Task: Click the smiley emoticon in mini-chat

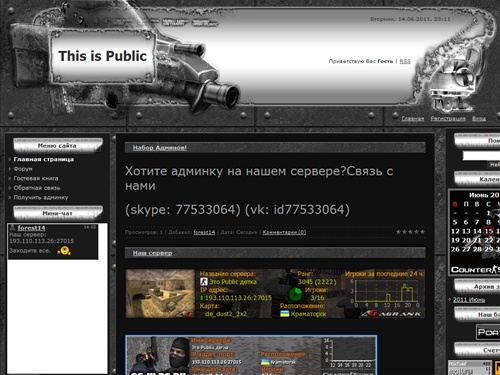Action: coord(64,251)
